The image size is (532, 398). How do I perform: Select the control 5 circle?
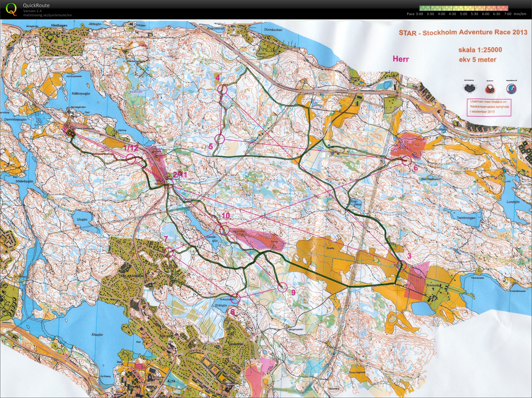[x=219, y=139]
